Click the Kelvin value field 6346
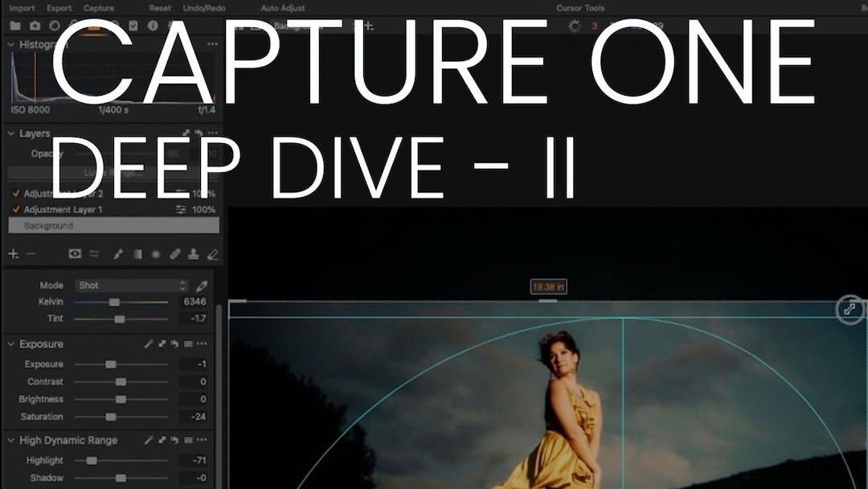This screenshot has width=868, height=489. [x=194, y=302]
